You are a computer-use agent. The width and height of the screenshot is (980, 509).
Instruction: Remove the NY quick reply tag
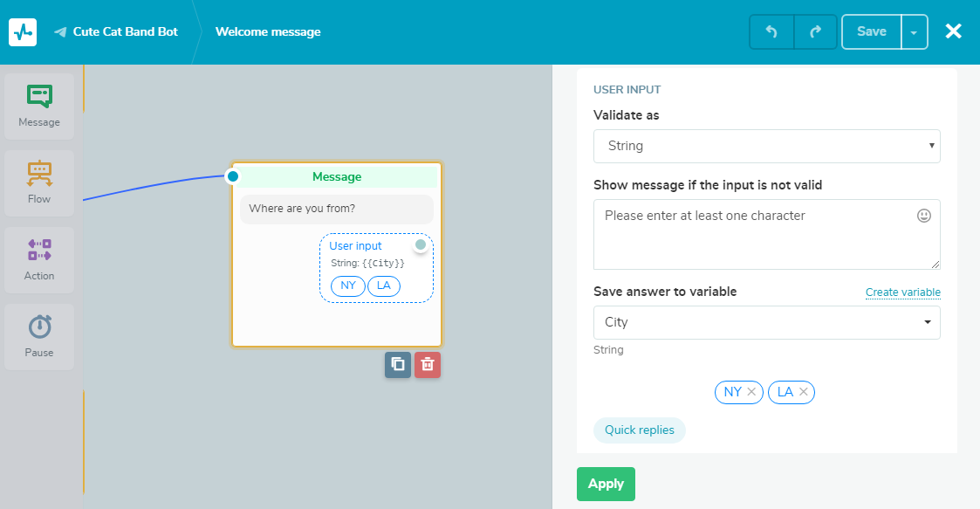point(751,392)
